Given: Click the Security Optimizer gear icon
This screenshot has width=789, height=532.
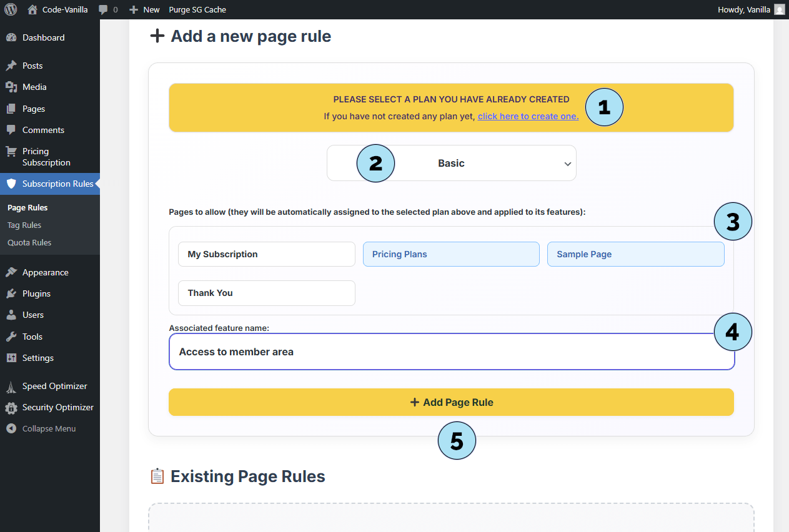Looking at the screenshot, I should tap(11, 408).
